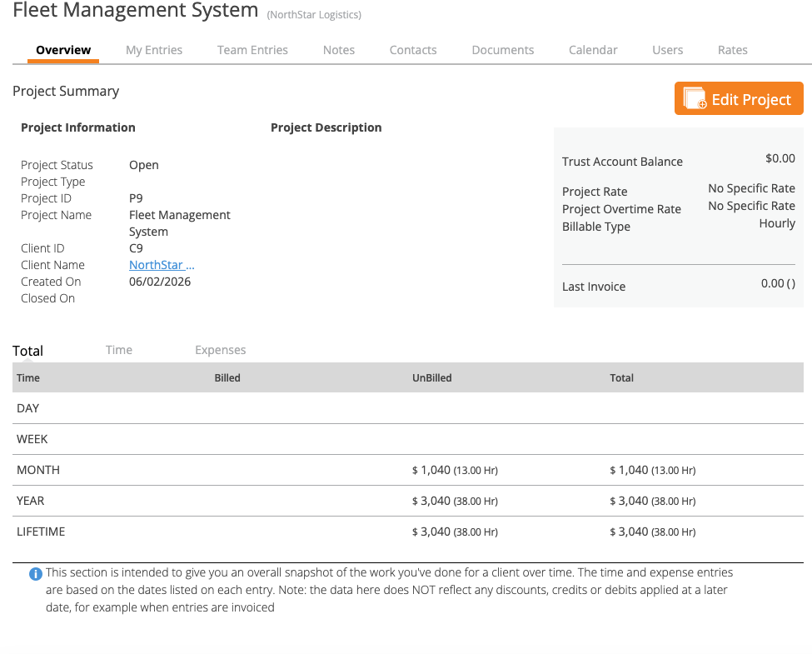Select the LIFETIME row label
This screenshot has width=812, height=654.
41,532
